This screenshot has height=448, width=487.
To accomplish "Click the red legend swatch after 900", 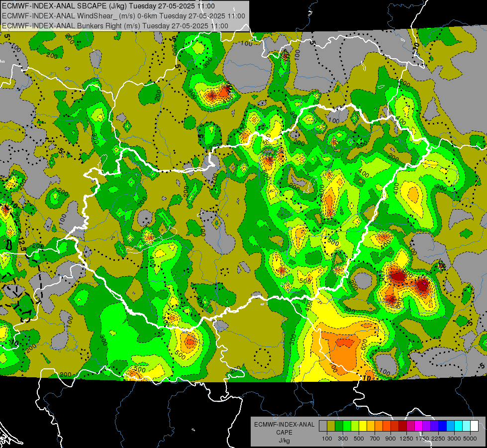I will coord(395,426).
